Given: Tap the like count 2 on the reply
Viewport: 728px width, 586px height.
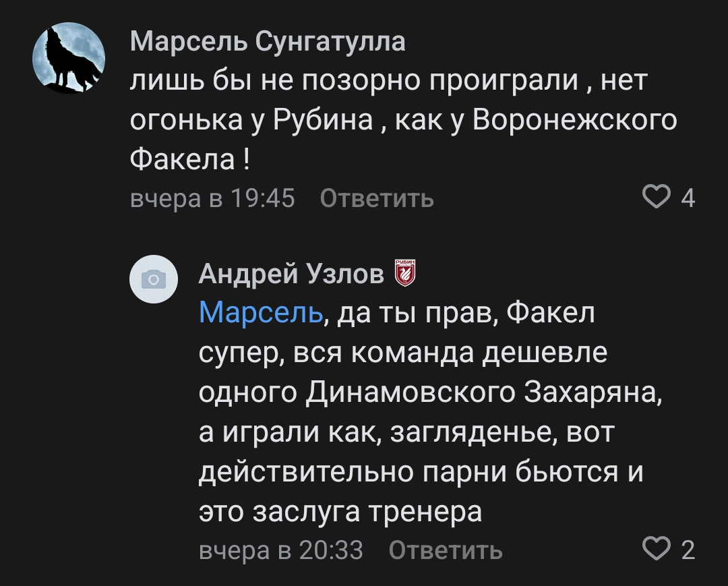Looking at the screenshot, I should (x=688, y=551).
